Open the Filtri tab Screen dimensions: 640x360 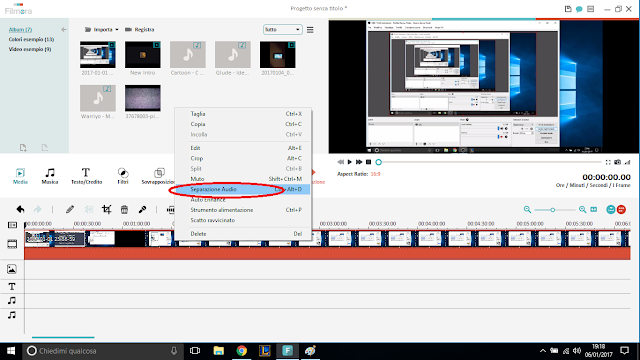click(123, 176)
